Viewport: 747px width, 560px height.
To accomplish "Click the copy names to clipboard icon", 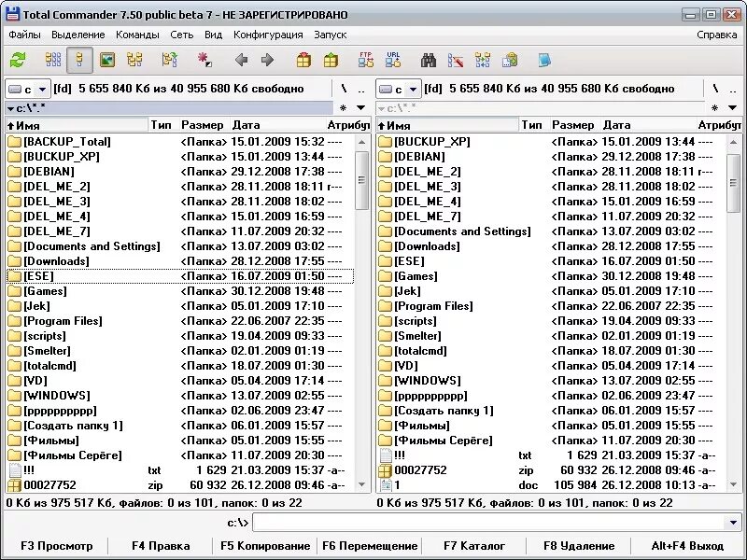I will (510, 60).
